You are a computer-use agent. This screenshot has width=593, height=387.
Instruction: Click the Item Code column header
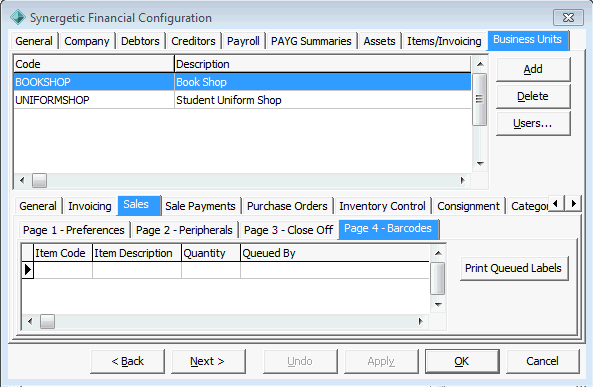[x=63, y=253]
